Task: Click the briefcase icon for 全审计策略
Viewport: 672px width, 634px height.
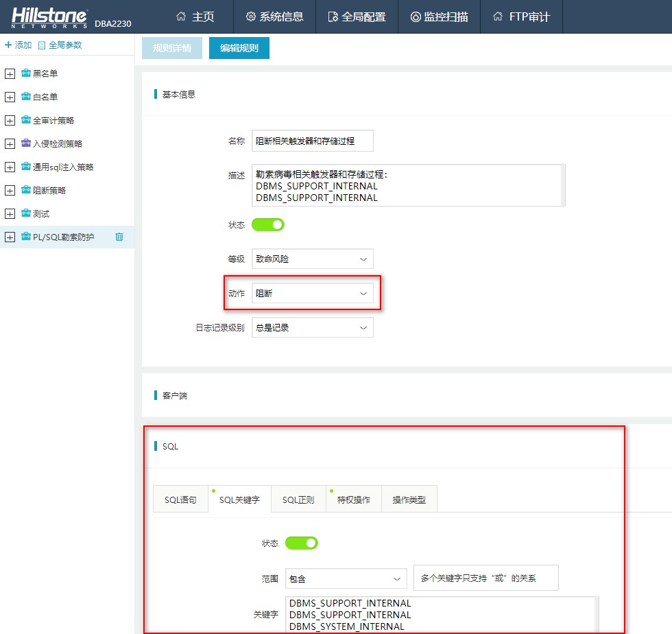Action: pyautogui.click(x=26, y=119)
